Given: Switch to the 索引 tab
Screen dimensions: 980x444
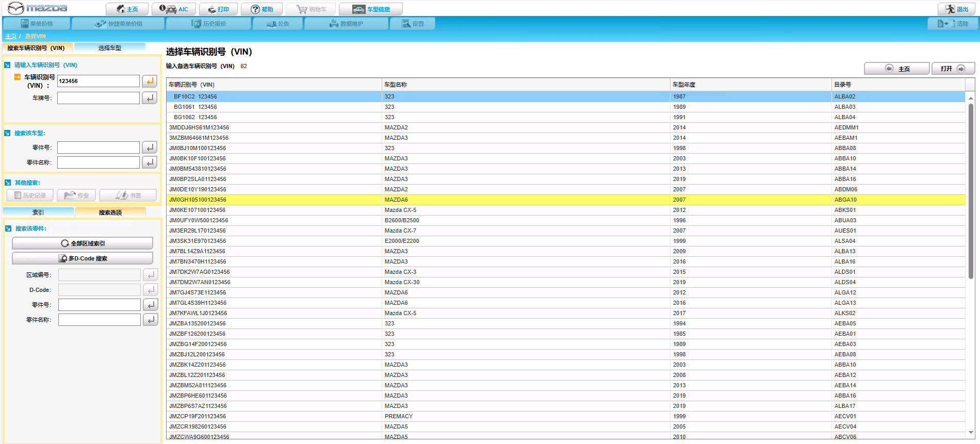Looking at the screenshot, I should tap(38, 212).
